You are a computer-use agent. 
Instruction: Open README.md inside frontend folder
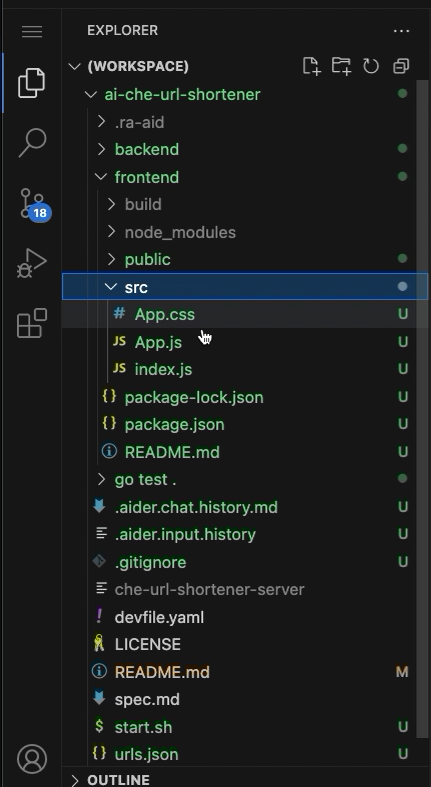(x=172, y=452)
